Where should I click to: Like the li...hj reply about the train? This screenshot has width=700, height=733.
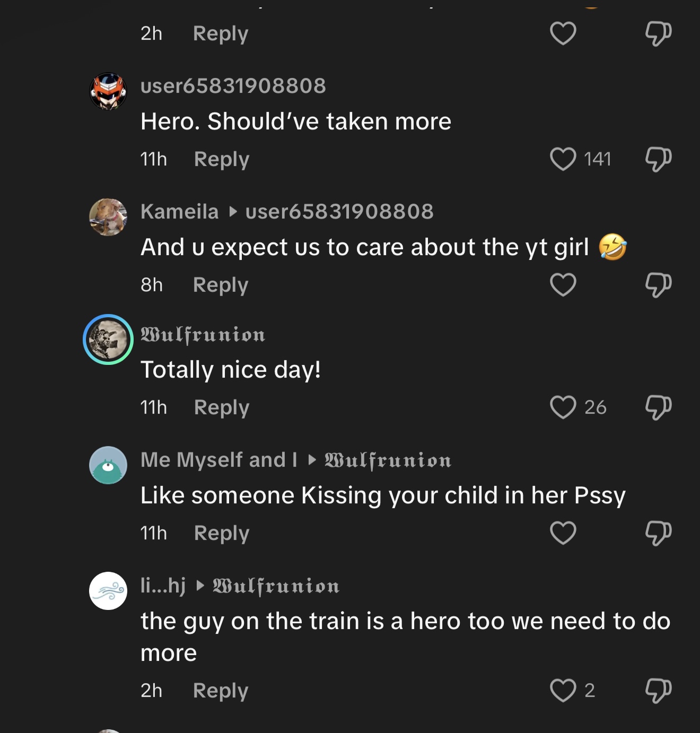click(x=563, y=691)
